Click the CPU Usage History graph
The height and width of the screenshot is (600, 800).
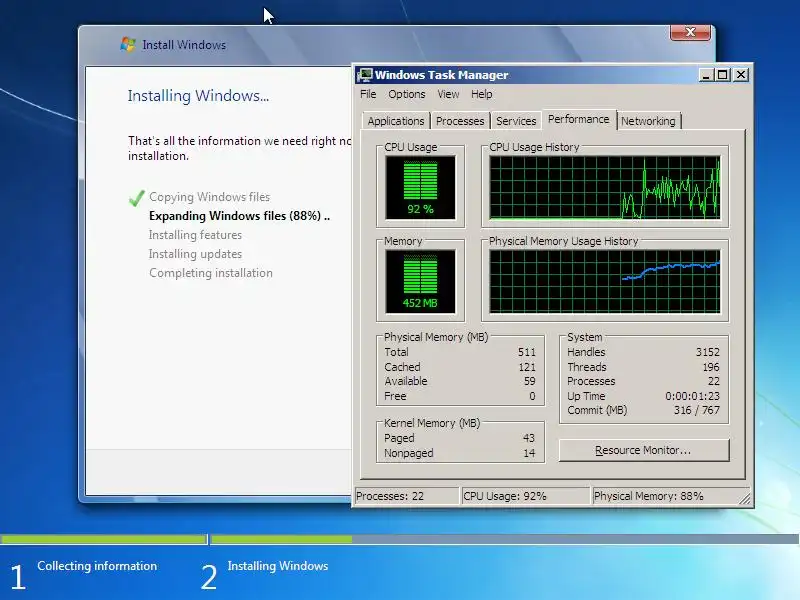tap(605, 188)
